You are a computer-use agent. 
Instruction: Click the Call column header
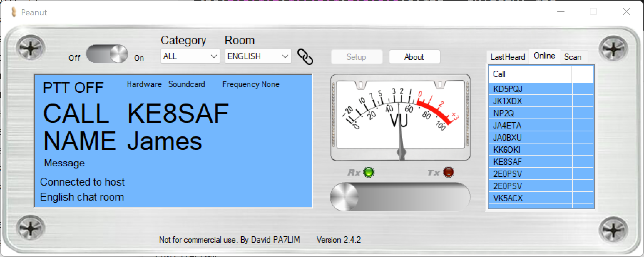pos(530,74)
